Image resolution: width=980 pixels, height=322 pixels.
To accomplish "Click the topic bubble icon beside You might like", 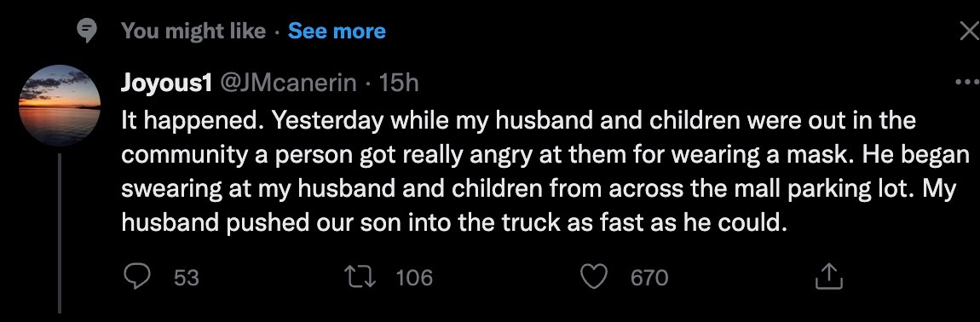I will (x=85, y=30).
